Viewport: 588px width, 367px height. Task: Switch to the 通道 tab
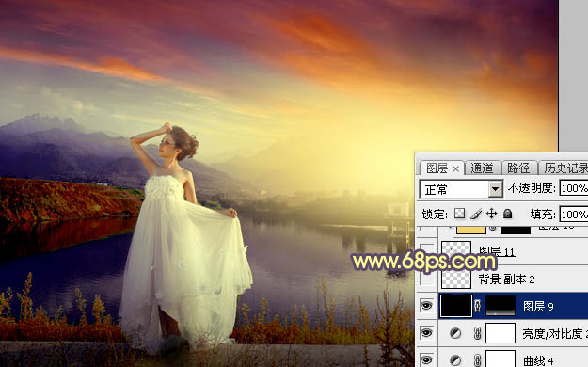482,168
